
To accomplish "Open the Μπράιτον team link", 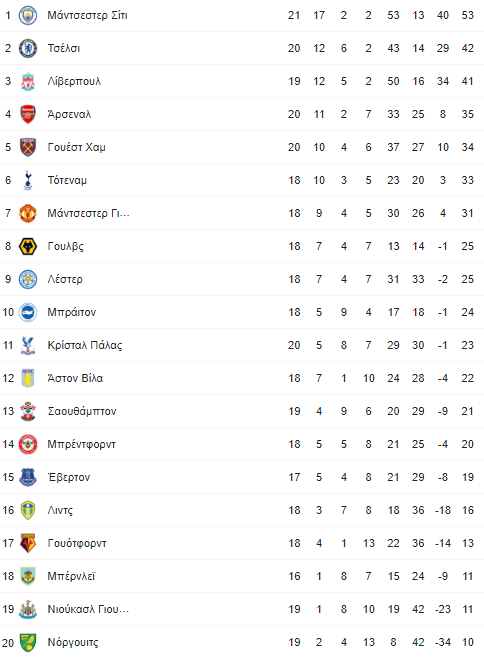I will pos(72,312).
